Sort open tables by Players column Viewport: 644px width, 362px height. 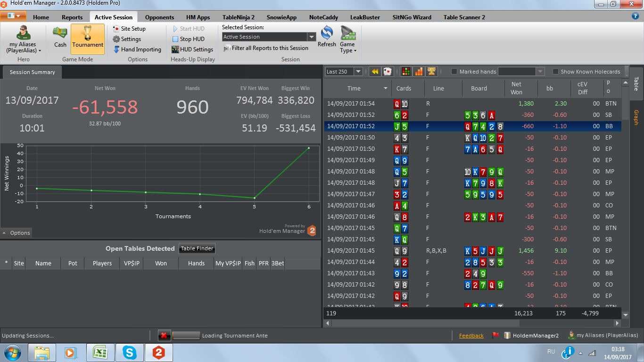click(102, 263)
